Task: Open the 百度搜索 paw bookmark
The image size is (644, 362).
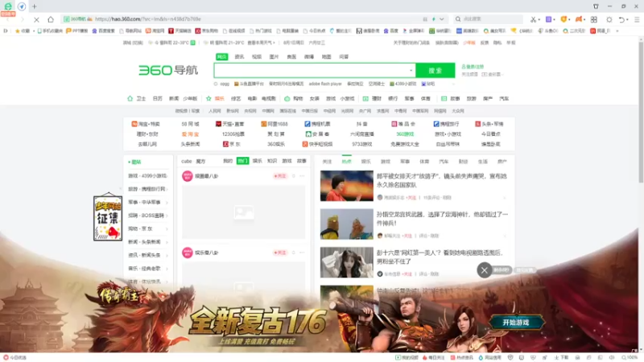Action: tap(94, 31)
